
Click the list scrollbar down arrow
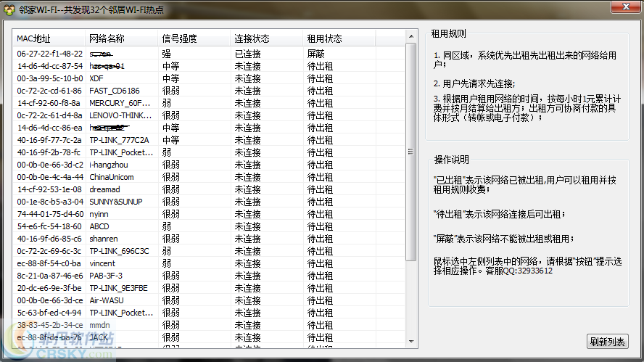pyautogui.click(x=411, y=342)
